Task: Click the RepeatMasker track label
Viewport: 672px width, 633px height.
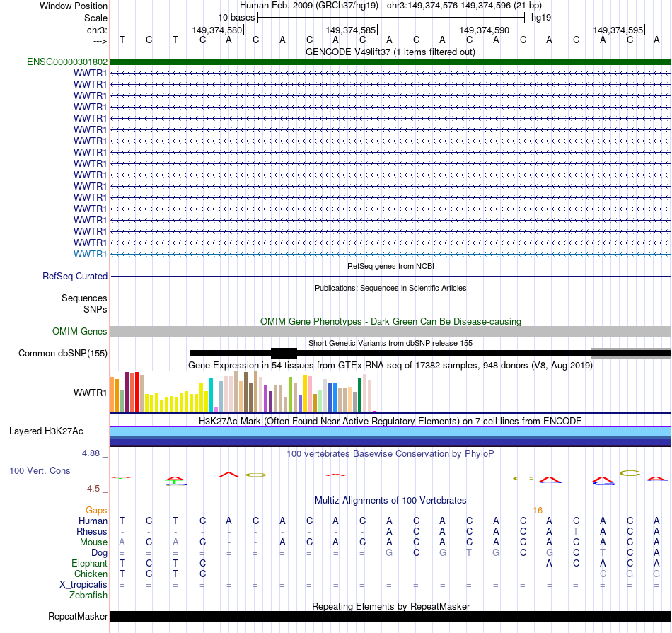Action: pos(78,616)
